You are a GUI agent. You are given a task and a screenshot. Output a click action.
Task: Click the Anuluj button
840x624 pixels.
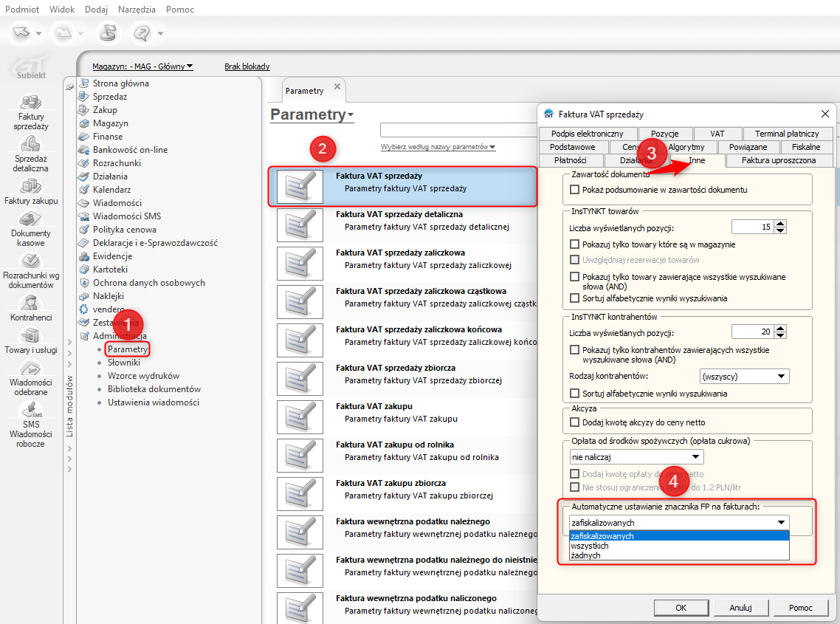tap(741, 607)
